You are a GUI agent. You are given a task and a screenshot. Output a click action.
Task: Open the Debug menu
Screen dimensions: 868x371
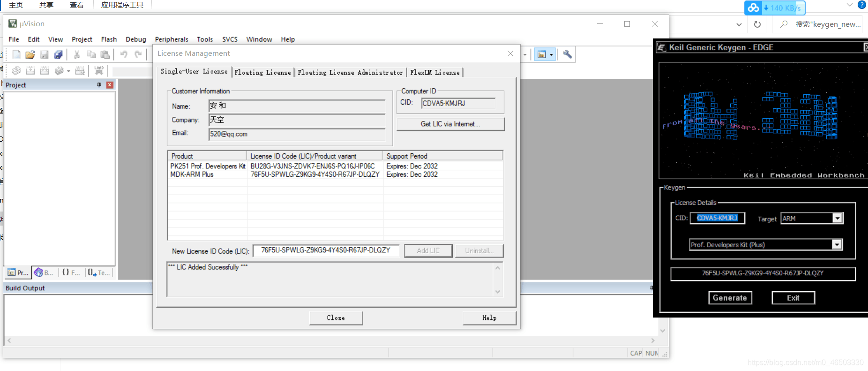(136, 39)
